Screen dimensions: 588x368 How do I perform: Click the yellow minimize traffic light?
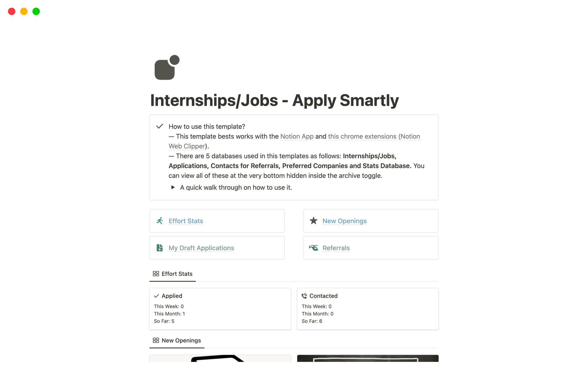(24, 11)
